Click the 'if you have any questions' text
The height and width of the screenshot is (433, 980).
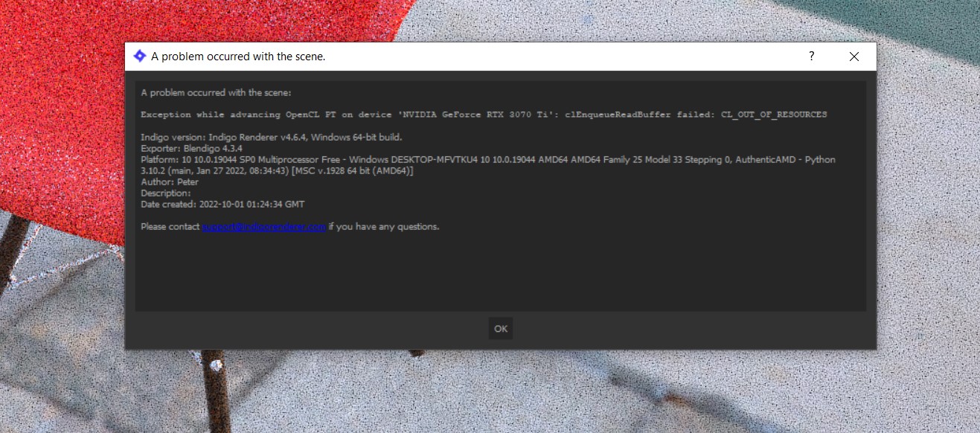coord(384,227)
